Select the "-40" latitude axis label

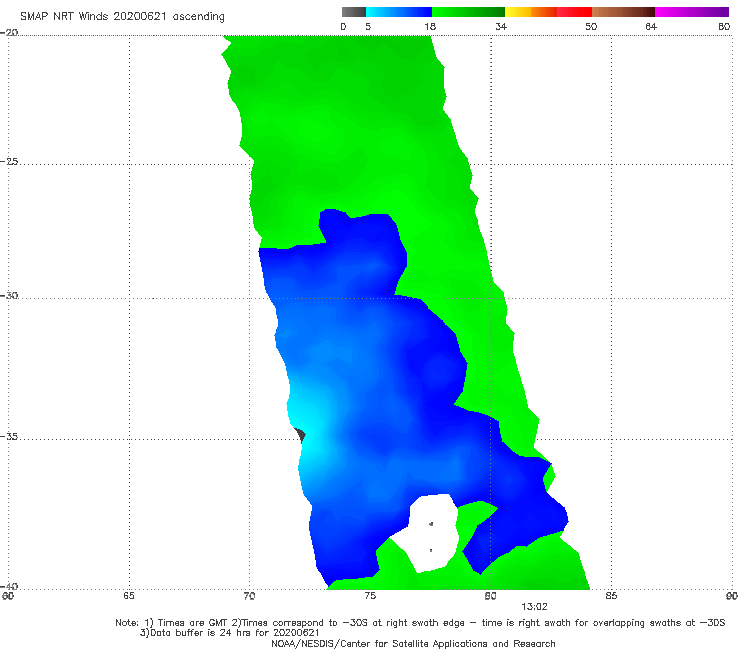click(9, 586)
